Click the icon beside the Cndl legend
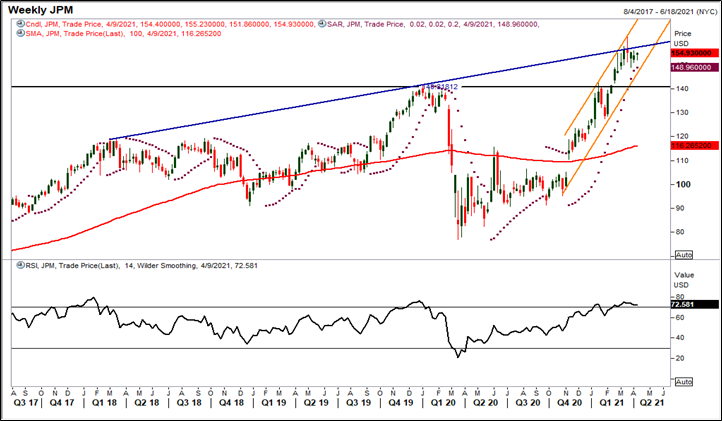The height and width of the screenshot is (421, 722). pyautogui.click(x=20, y=24)
